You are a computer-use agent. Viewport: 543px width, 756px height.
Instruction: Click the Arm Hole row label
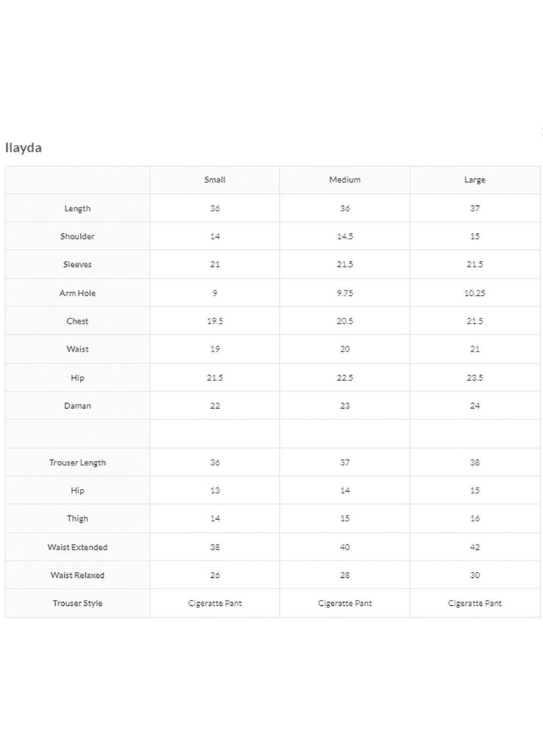(x=78, y=293)
